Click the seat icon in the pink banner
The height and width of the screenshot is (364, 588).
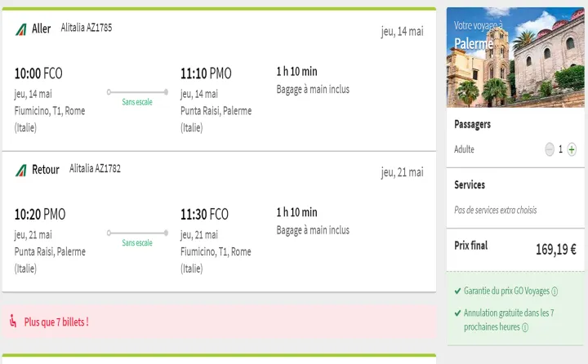(x=13, y=322)
